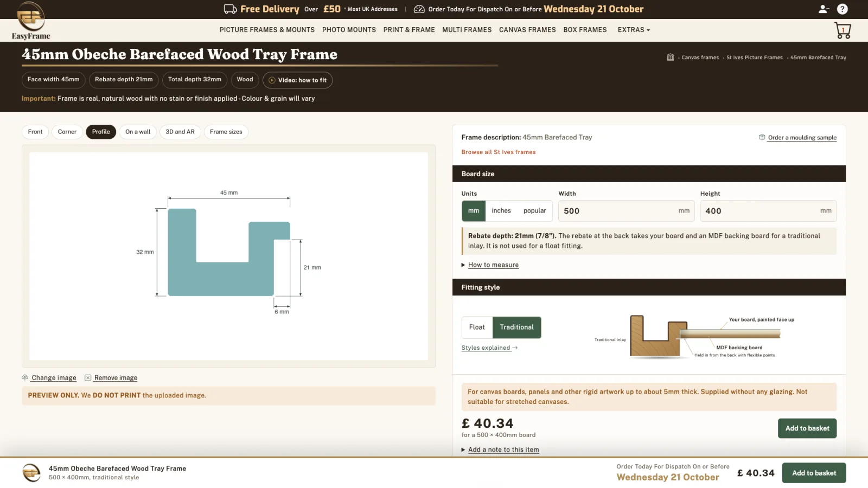
Task: Select popular sizes option
Action: 535,211
